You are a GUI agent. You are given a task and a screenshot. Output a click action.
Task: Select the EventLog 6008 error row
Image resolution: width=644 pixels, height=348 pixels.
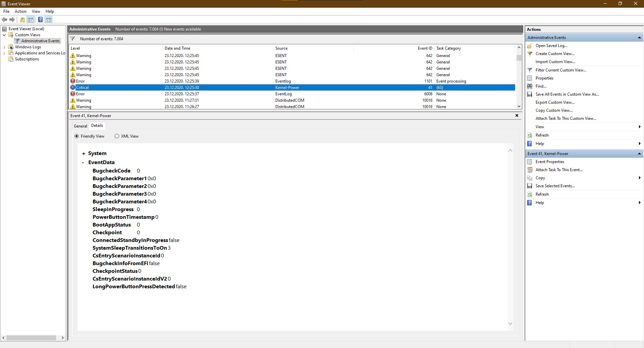click(292, 94)
